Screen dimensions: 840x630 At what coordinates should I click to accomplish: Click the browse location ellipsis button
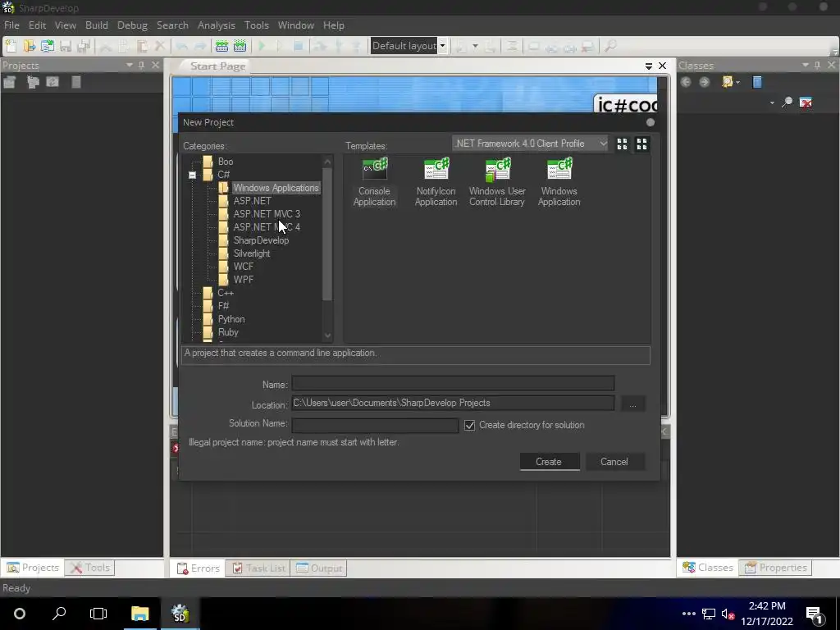tap(633, 404)
